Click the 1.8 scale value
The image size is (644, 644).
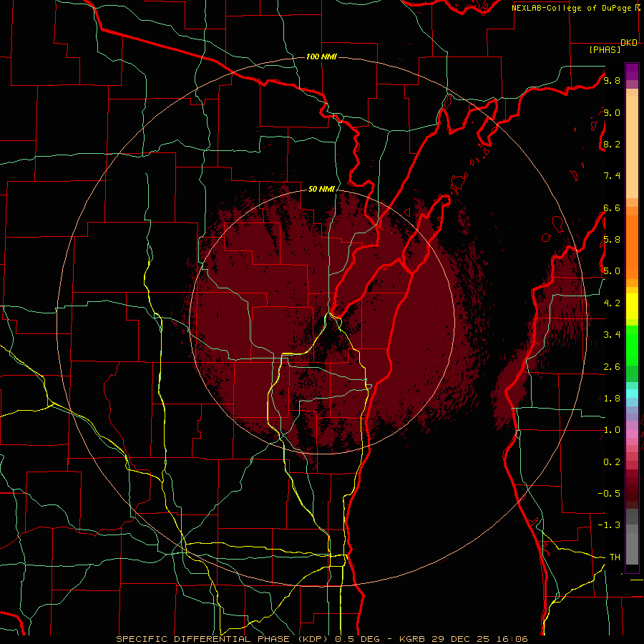click(612, 399)
